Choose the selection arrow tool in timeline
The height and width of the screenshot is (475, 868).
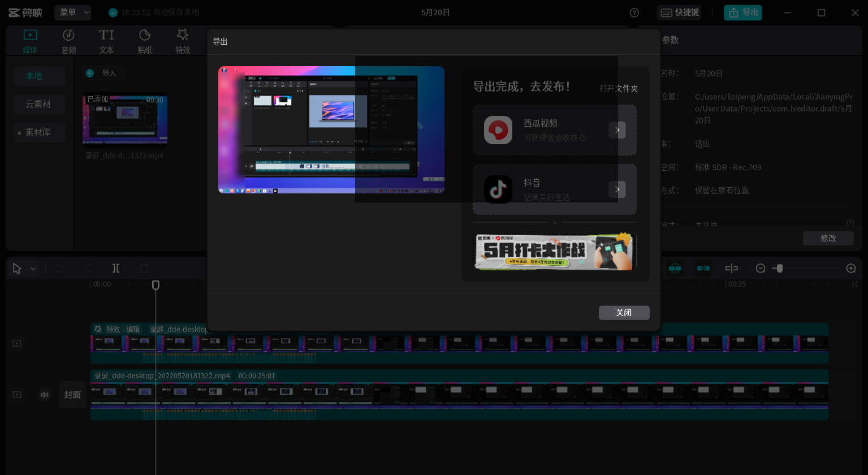[17, 269]
